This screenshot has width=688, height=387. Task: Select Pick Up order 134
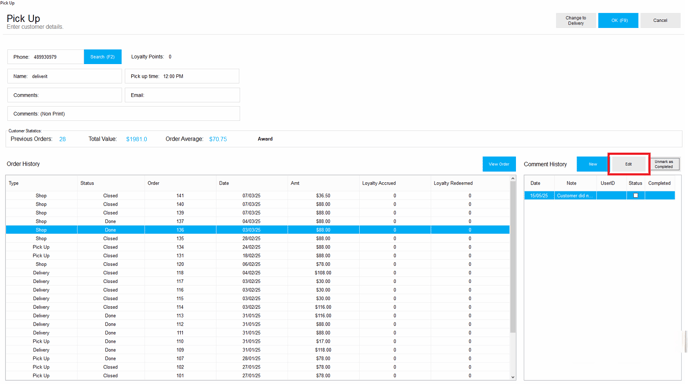258,247
